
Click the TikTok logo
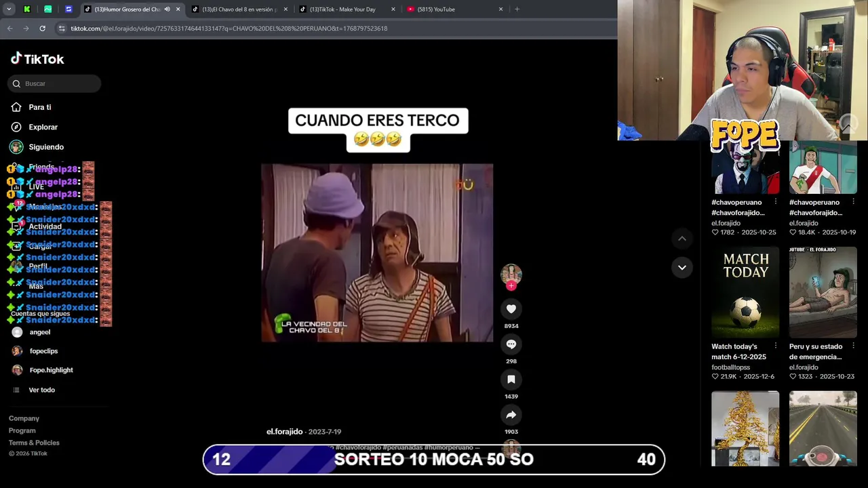[x=37, y=59]
